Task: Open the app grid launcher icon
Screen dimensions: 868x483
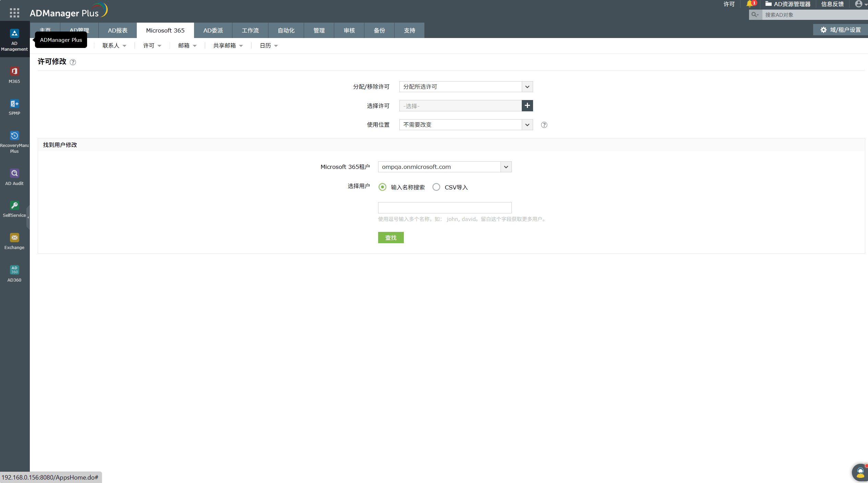Action: click(14, 13)
